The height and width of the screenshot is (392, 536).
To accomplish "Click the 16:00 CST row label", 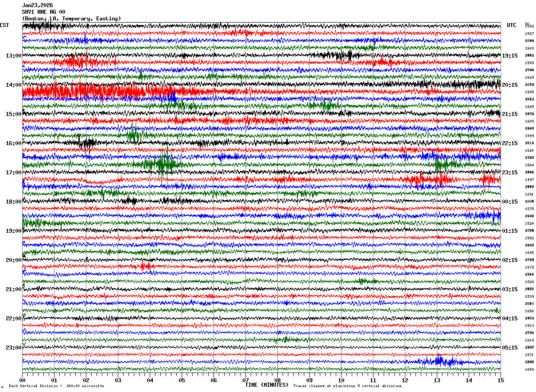I will click(x=14, y=143).
